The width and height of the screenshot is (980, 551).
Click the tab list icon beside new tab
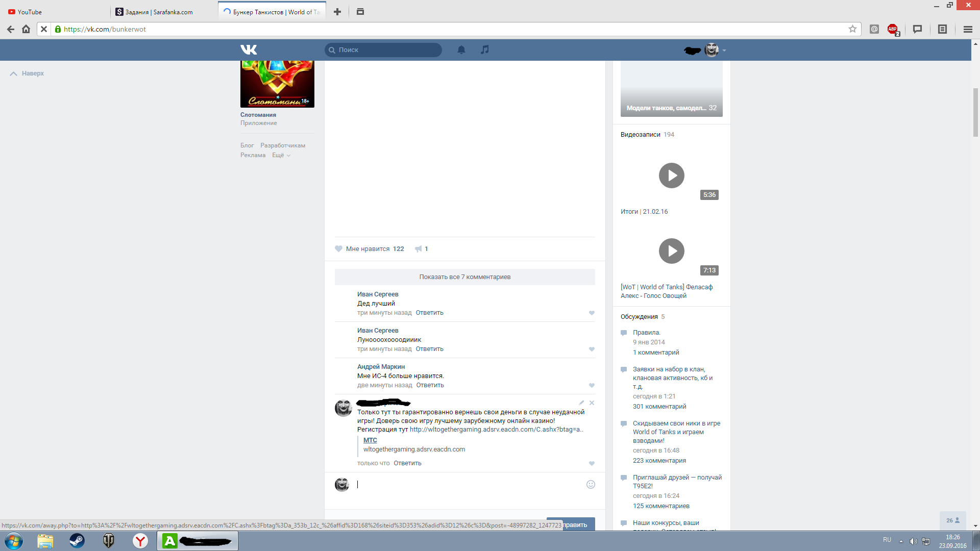360,12
